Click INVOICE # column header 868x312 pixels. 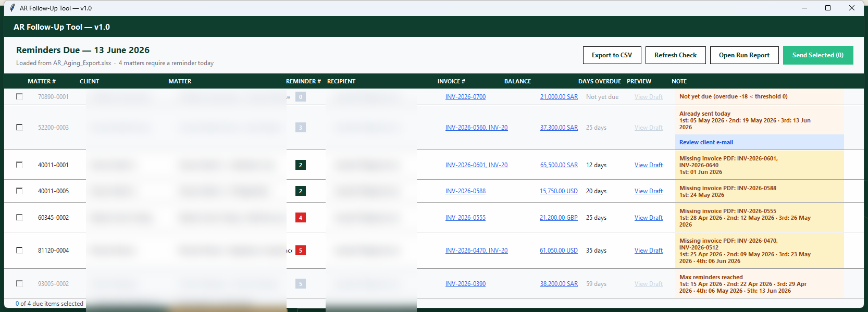(451, 81)
